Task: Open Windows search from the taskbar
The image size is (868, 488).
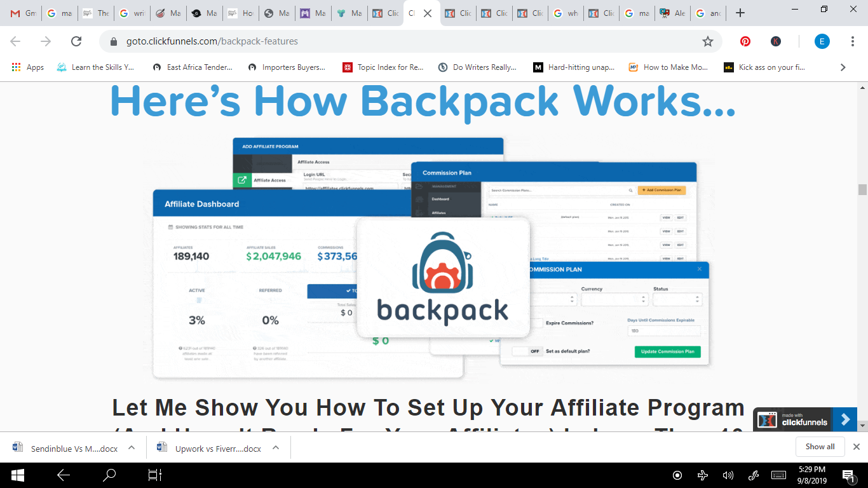Action: point(109,475)
